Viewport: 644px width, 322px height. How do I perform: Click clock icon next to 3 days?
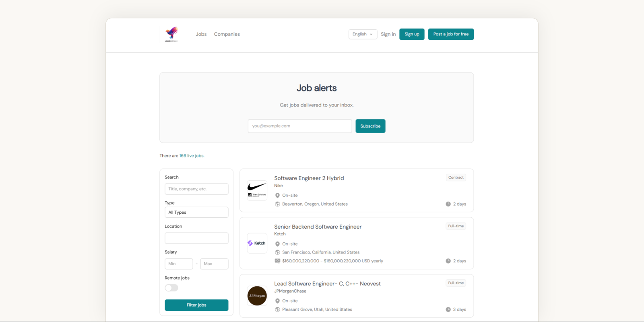pos(448,310)
